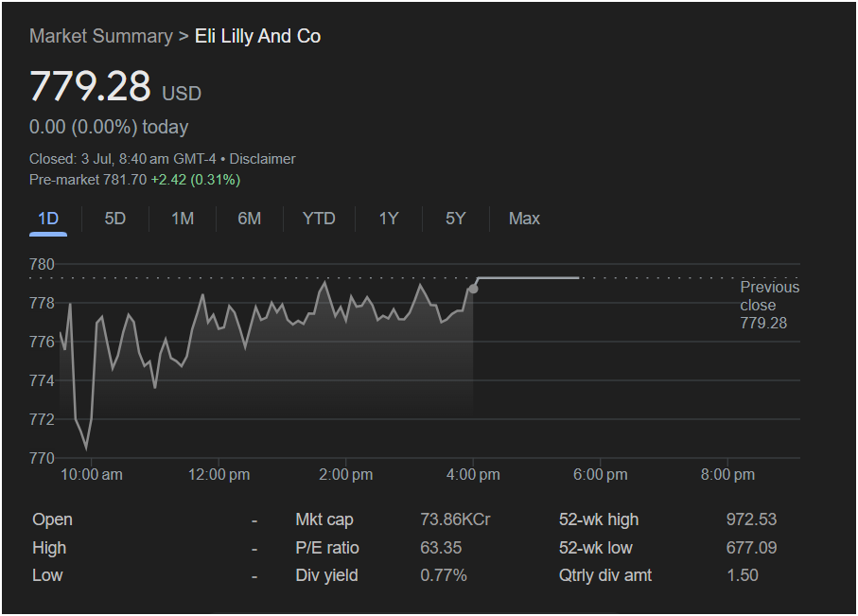The height and width of the screenshot is (616, 858).
Task: Click the 8:00 pm axis label
Action: tap(727, 475)
